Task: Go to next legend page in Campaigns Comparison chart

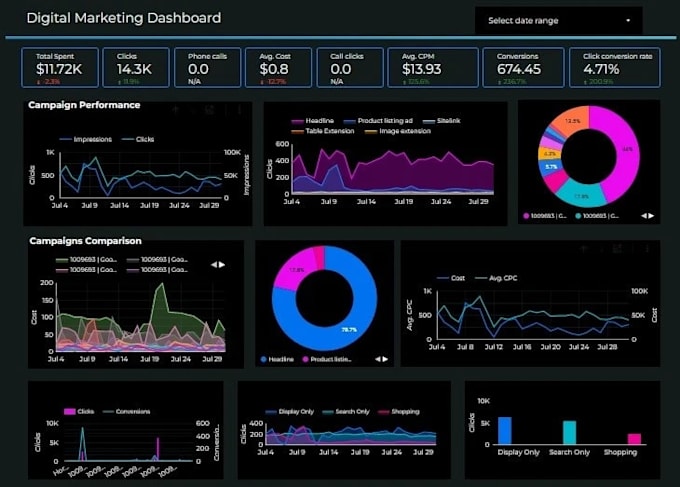Action: tap(222, 265)
